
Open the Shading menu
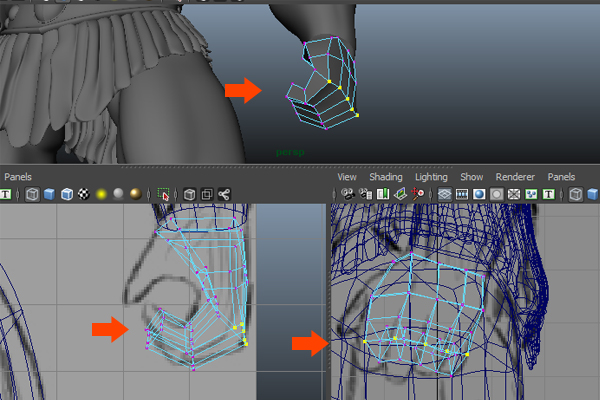point(386,177)
